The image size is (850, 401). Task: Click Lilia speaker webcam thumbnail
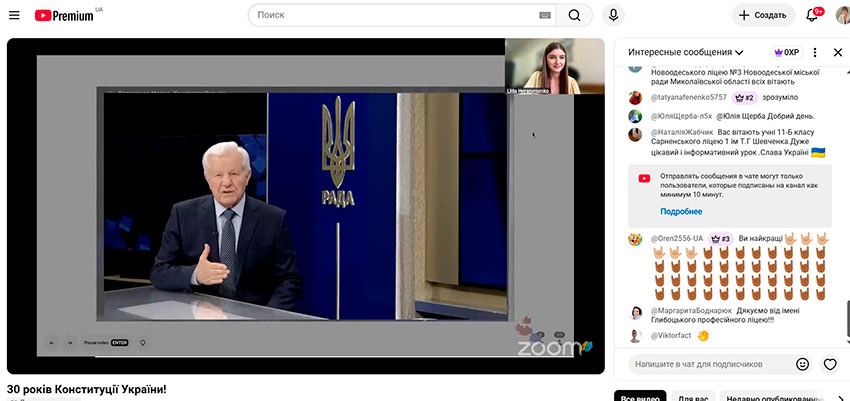[555, 66]
